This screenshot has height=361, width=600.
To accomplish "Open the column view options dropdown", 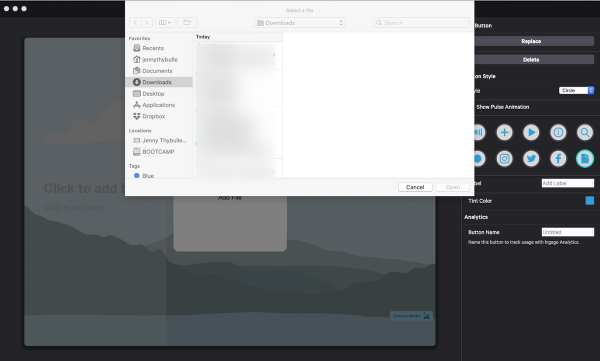I will [x=165, y=23].
